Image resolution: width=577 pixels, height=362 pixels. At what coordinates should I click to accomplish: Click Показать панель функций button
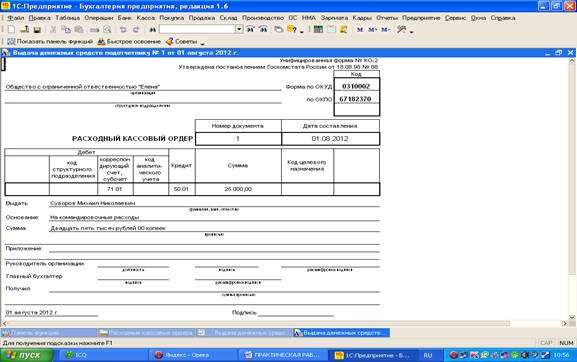pyautogui.click(x=50, y=42)
